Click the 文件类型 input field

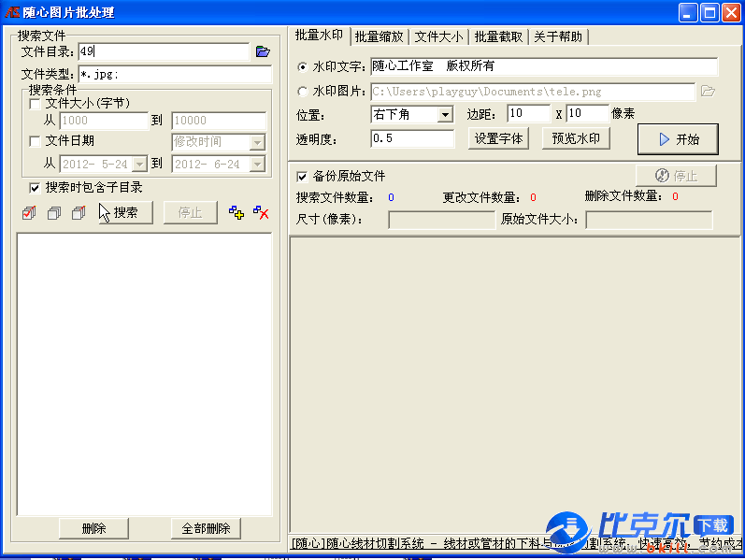click(x=175, y=74)
